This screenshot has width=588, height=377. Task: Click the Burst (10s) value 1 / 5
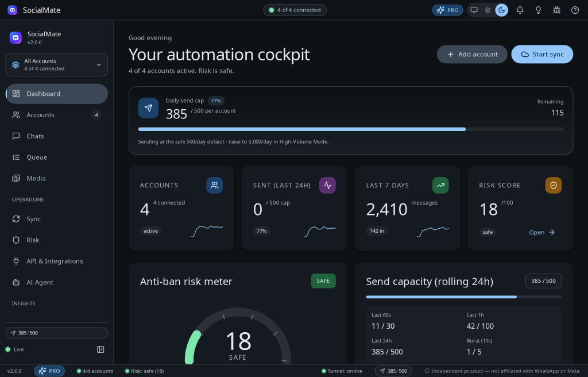pyautogui.click(x=474, y=352)
